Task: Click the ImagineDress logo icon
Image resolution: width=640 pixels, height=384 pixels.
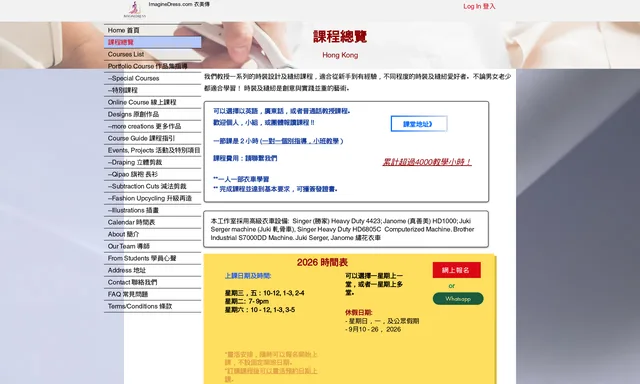Action: point(135,10)
